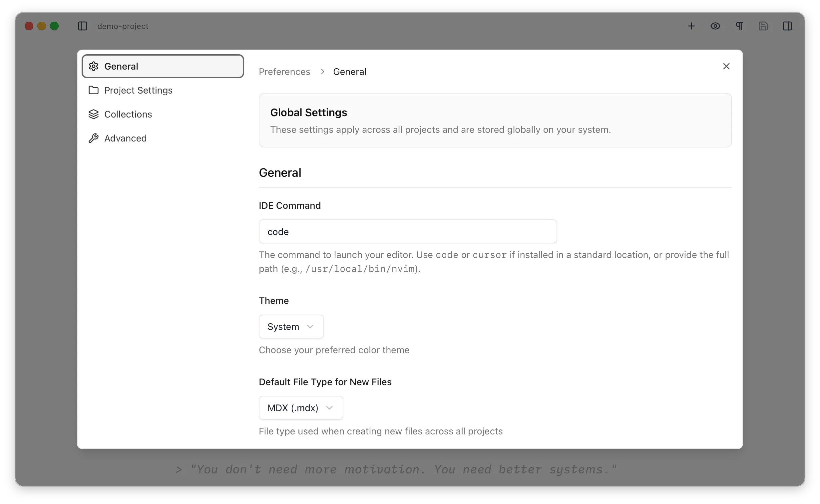Click the yellow minimize window button

coord(42,26)
